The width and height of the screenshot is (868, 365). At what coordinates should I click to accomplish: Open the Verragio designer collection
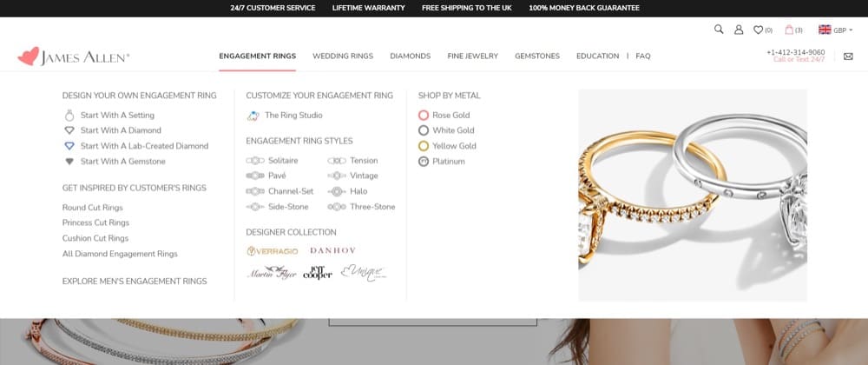tap(273, 251)
